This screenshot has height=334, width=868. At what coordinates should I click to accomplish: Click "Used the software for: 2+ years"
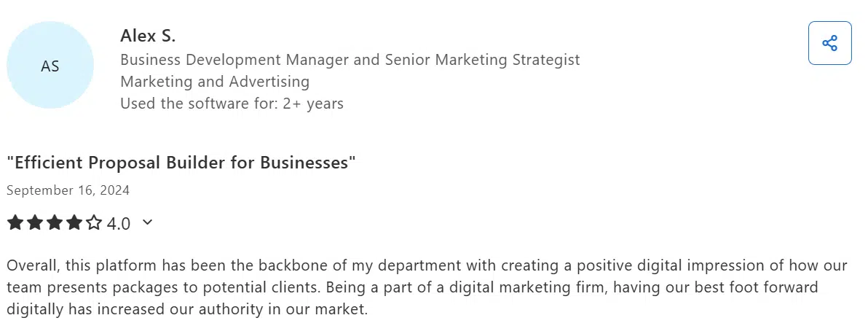tap(232, 104)
